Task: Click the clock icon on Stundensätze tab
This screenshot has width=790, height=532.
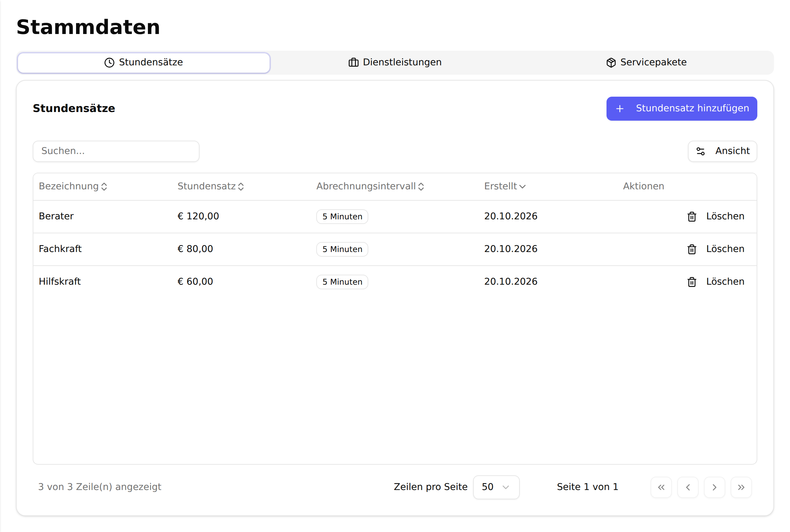Action: (109, 62)
